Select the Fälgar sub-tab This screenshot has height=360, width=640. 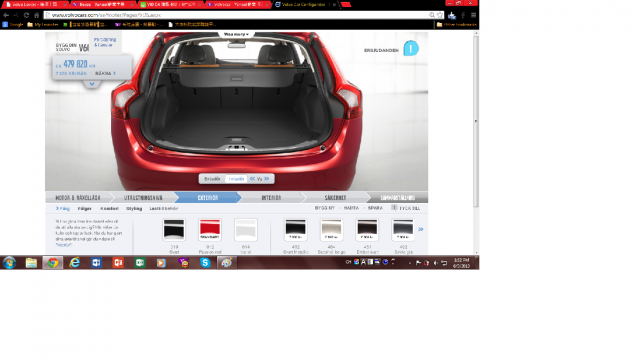coord(84,209)
